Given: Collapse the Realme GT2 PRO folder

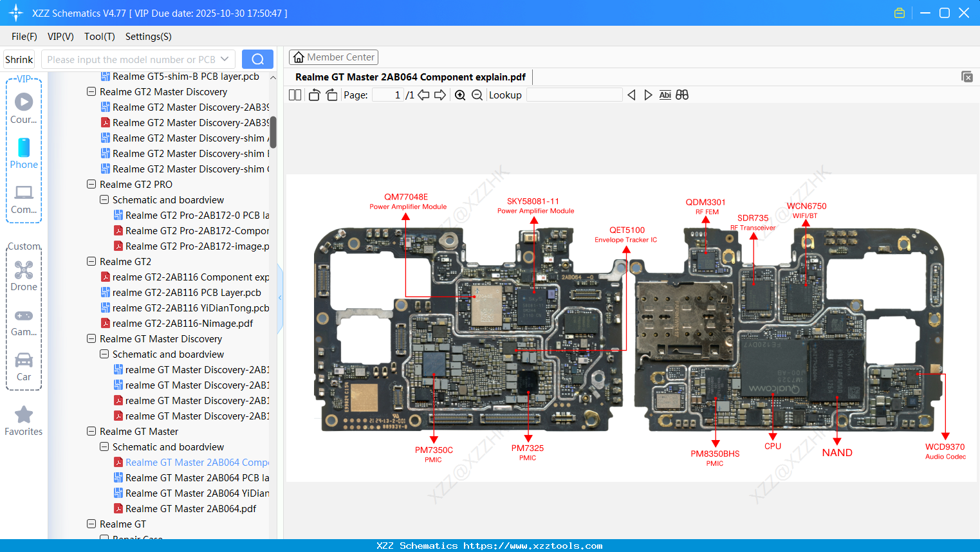Looking at the screenshot, I should pos(91,185).
